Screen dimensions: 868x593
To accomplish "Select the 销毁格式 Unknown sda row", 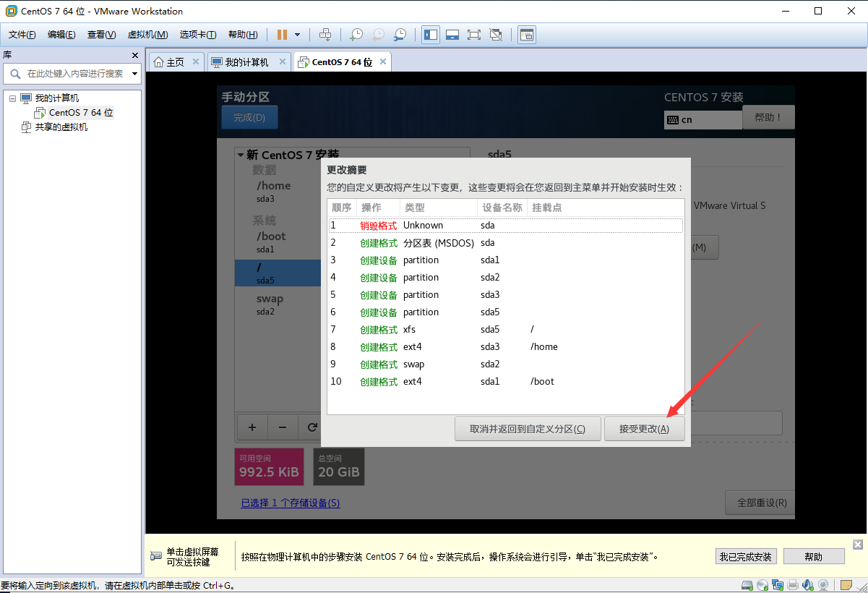I will [x=506, y=226].
